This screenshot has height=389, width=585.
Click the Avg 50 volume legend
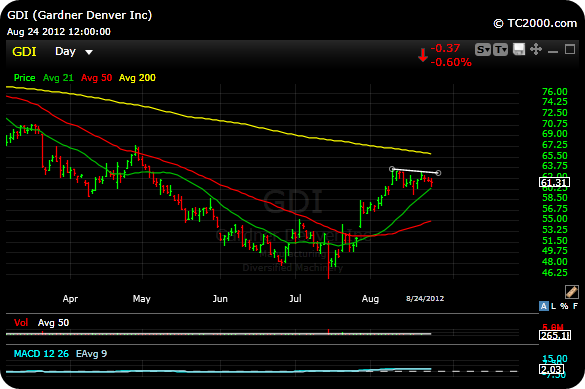click(x=53, y=323)
